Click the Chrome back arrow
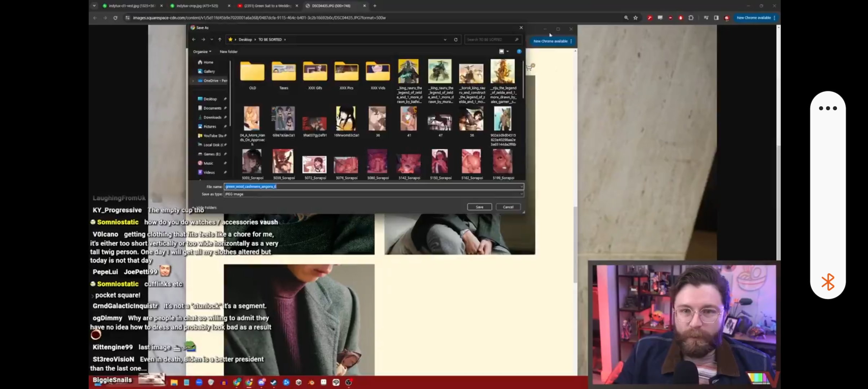Screen dimensions: 868x389 (x=95, y=18)
